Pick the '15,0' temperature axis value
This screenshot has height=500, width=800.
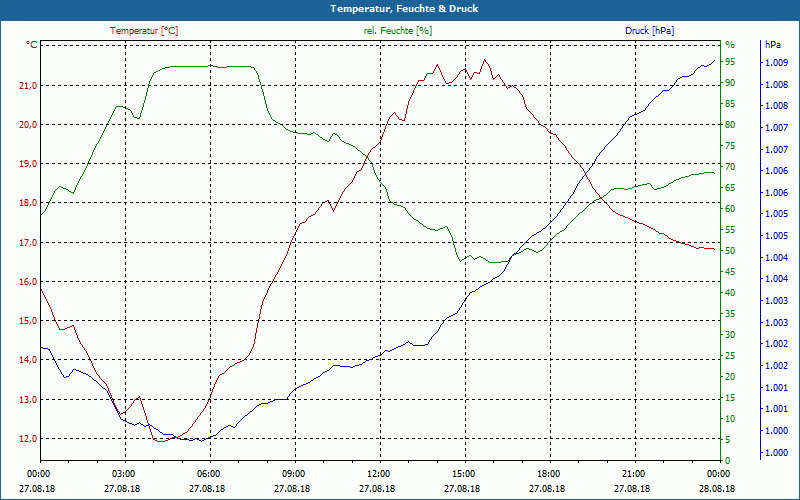pos(28,321)
